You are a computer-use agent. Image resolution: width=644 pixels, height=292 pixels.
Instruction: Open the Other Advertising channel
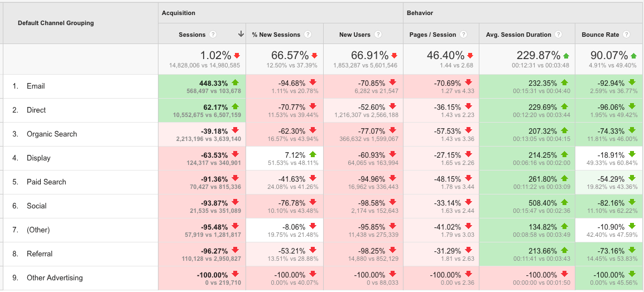pyautogui.click(x=55, y=278)
